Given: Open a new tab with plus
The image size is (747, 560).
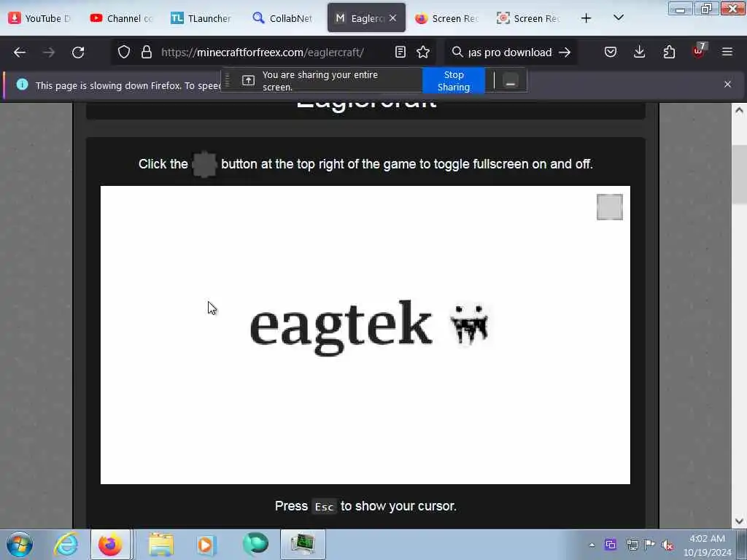Looking at the screenshot, I should 586,18.
